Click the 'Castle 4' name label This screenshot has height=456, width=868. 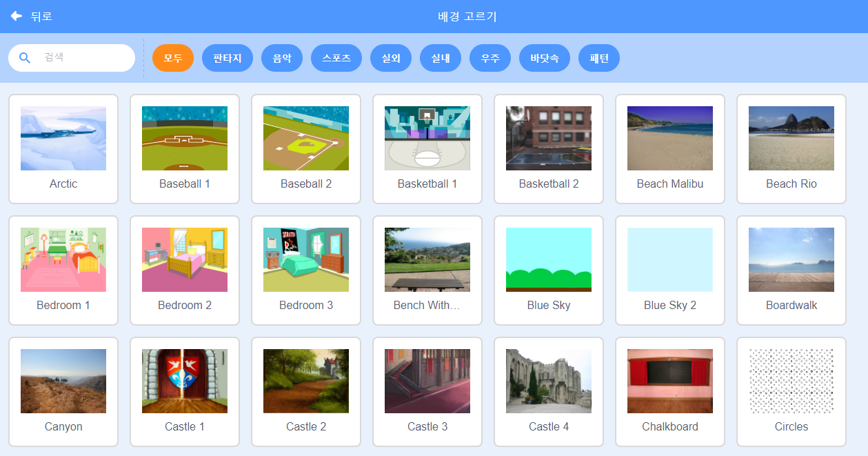coord(549,426)
